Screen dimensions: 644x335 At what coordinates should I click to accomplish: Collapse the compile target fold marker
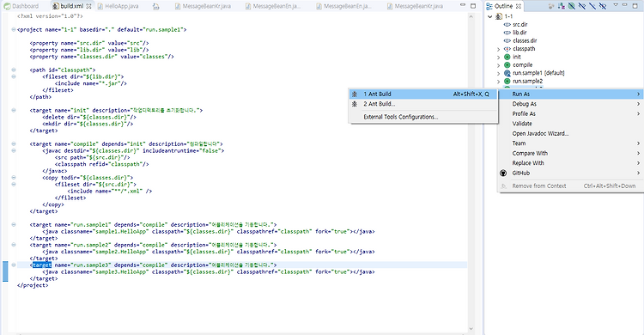(14, 143)
